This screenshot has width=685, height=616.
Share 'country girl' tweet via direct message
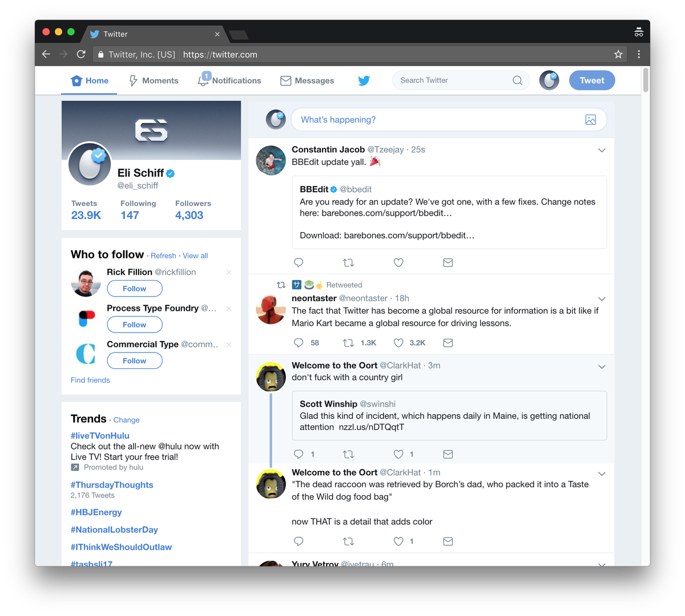coord(448,455)
